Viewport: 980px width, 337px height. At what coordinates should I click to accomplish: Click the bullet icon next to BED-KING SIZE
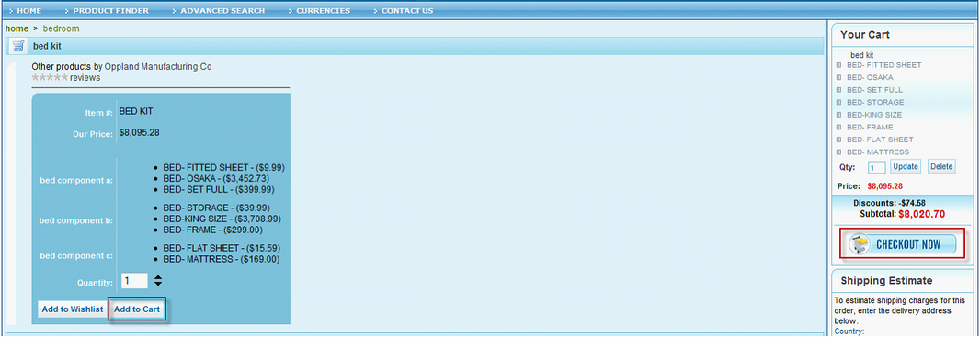(838, 115)
